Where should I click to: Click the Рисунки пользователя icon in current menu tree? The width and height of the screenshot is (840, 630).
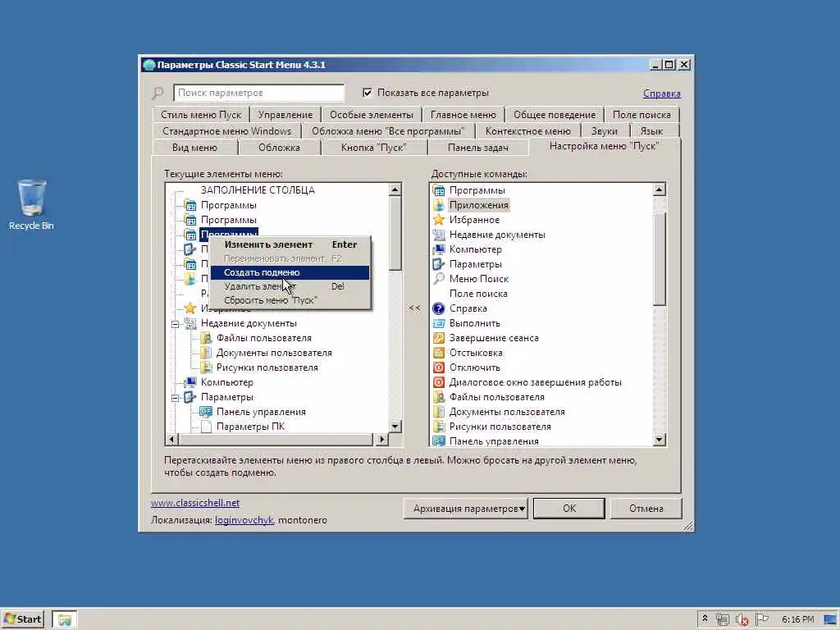pyautogui.click(x=206, y=367)
